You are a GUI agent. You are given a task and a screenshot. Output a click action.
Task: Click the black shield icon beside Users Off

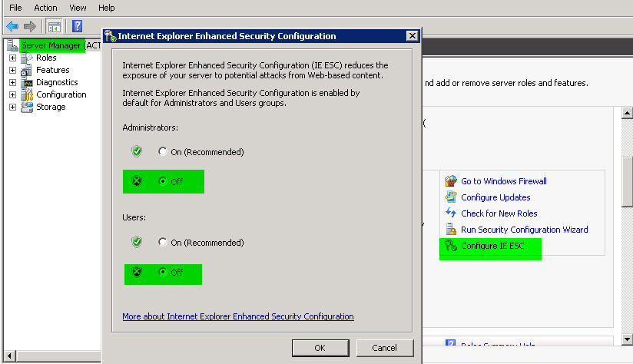[x=137, y=272]
